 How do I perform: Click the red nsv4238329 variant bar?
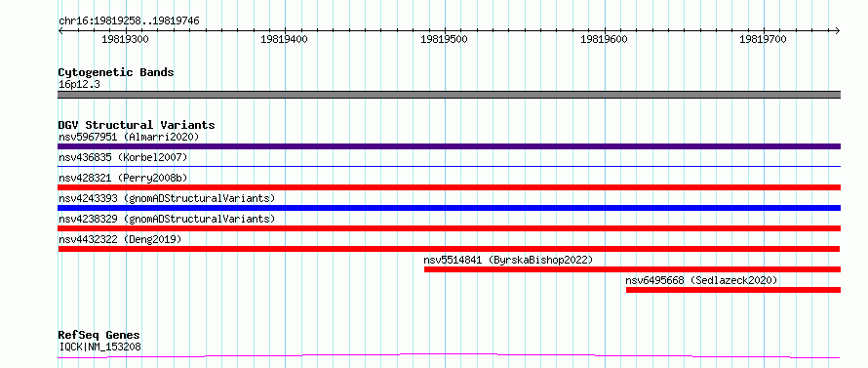(449, 228)
